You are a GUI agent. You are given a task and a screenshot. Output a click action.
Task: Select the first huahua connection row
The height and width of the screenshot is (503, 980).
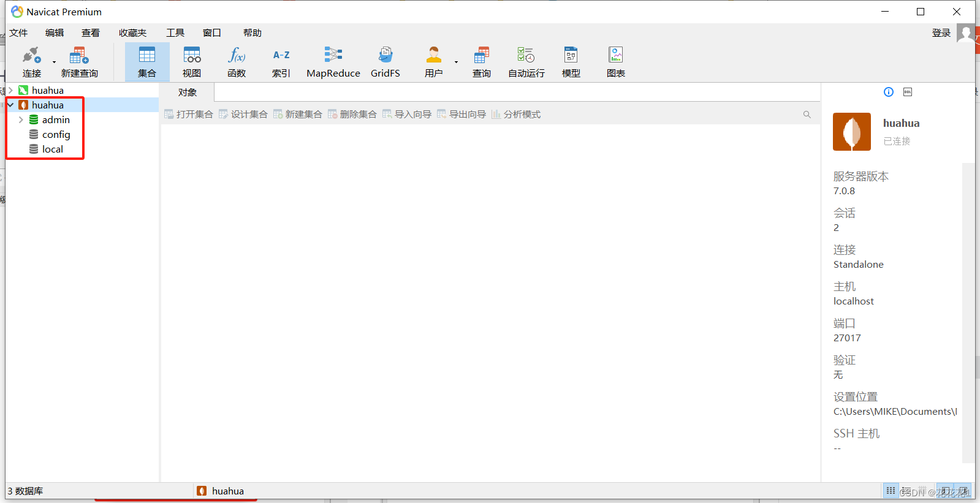pyautogui.click(x=82, y=90)
